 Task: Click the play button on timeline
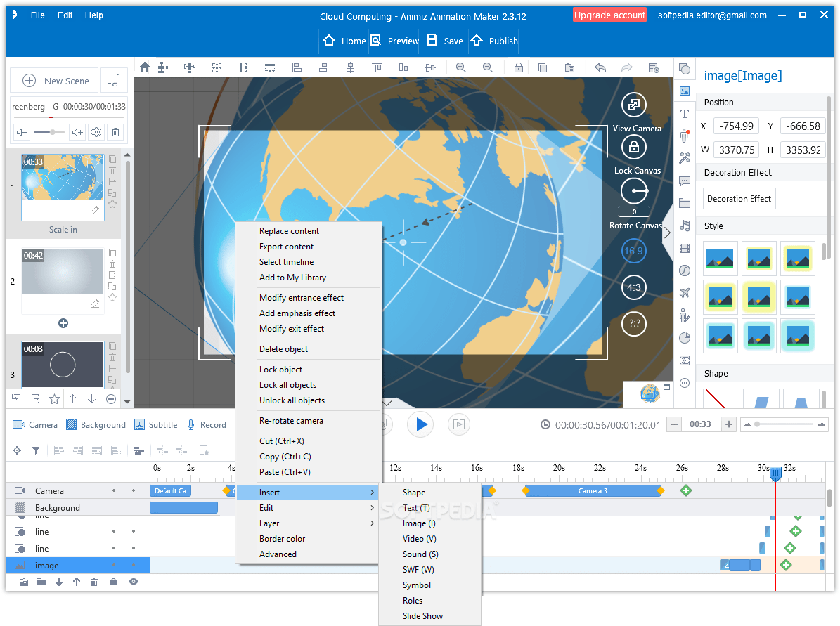(420, 424)
